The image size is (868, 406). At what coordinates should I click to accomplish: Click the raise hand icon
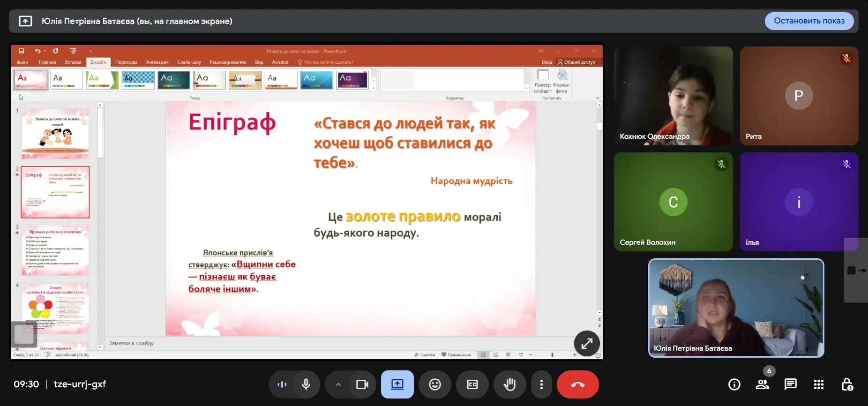point(509,384)
